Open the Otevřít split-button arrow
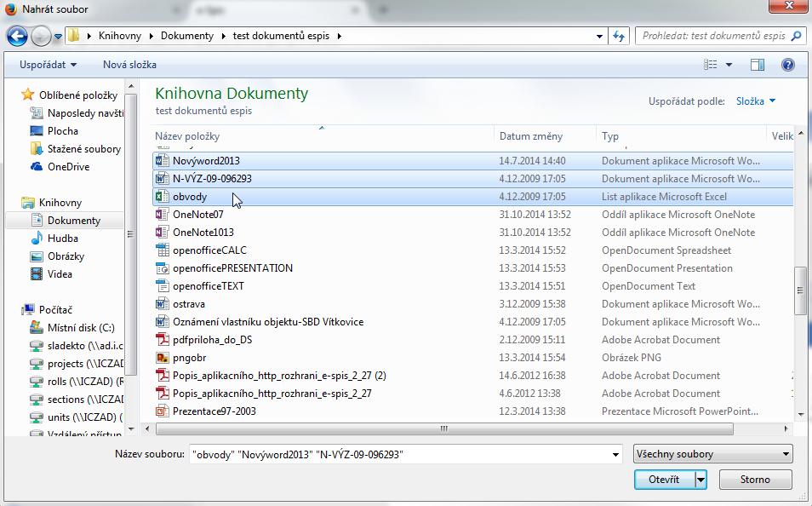Screen dimensions: 812x506 [700, 480]
